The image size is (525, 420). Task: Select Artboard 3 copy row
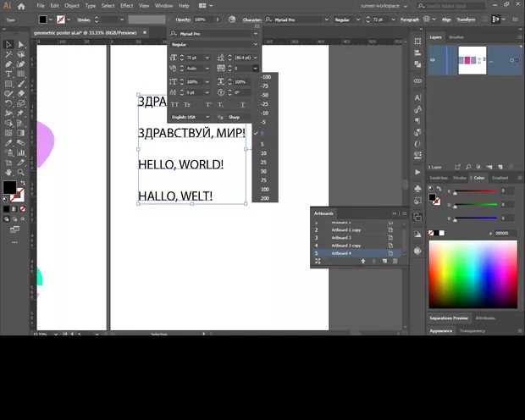[x=357, y=246]
